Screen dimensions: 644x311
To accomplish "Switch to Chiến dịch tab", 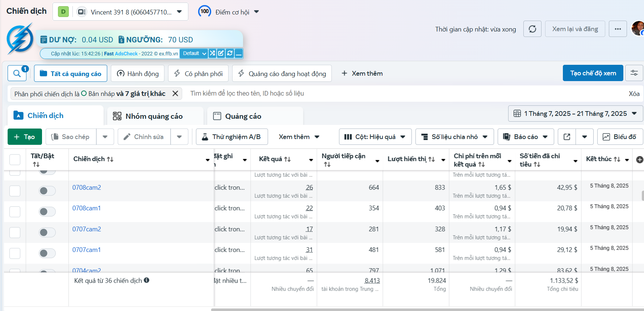I will [x=55, y=115].
